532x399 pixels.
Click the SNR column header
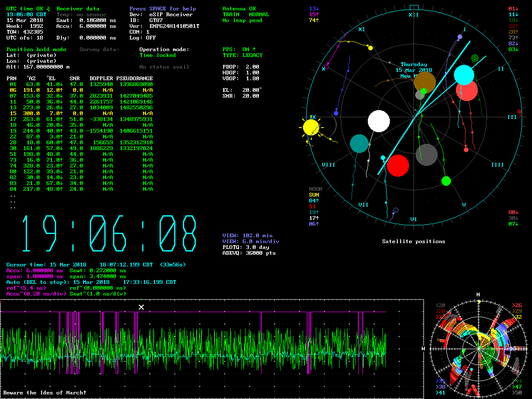click(74, 79)
